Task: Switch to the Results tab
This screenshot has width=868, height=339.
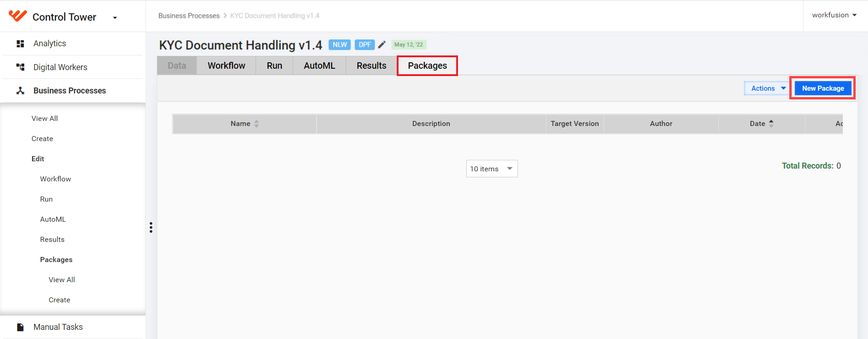Action: point(372,66)
